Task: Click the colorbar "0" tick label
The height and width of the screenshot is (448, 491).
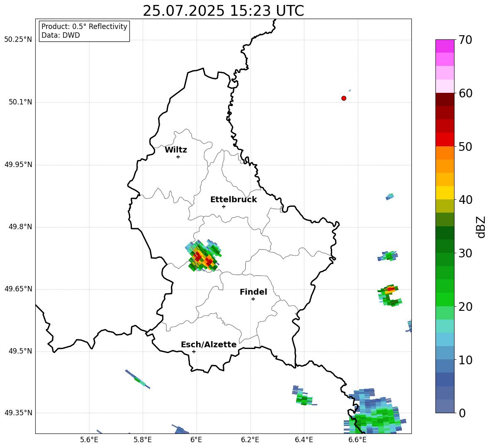Action: tap(462, 413)
